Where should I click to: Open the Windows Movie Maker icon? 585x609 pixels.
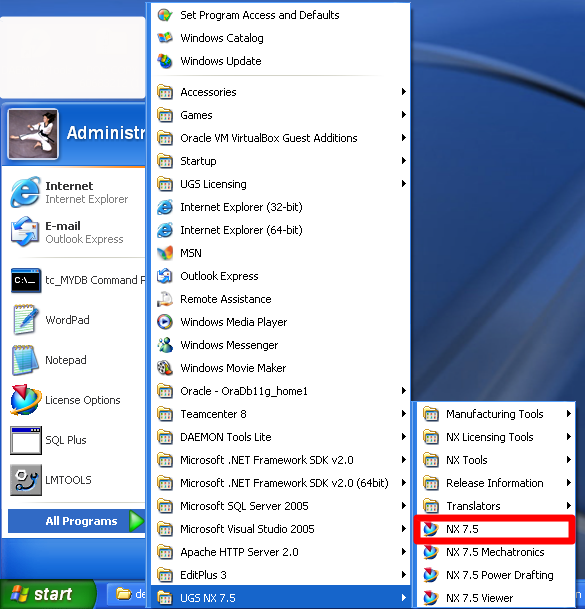click(x=165, y=368)
